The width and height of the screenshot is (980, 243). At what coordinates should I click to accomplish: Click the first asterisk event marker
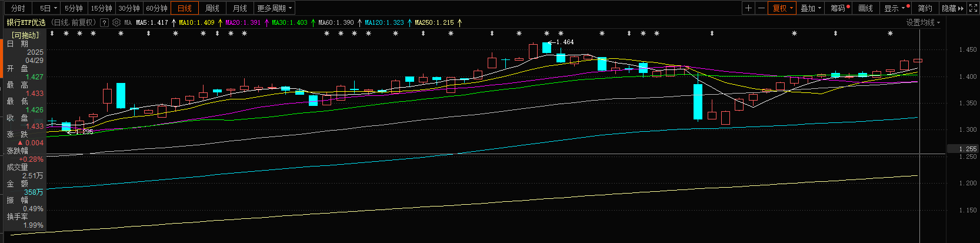coord(66,34)
